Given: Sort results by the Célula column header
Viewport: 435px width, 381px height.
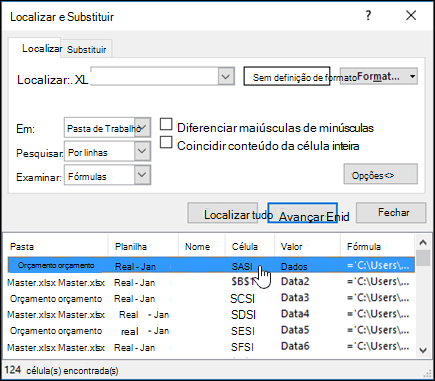Looking at the screenshot, I should tap(250, 246).
